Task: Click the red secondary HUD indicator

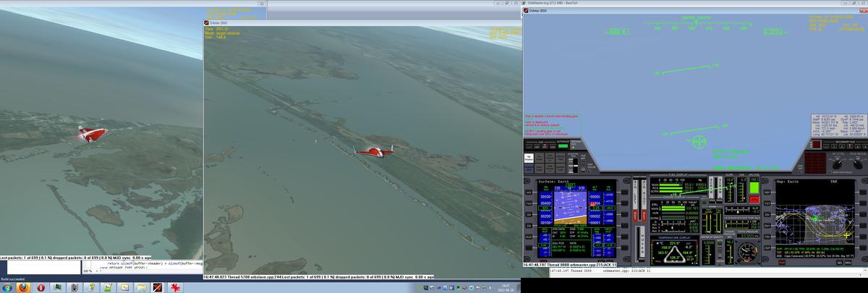Action: pos(816,145)
